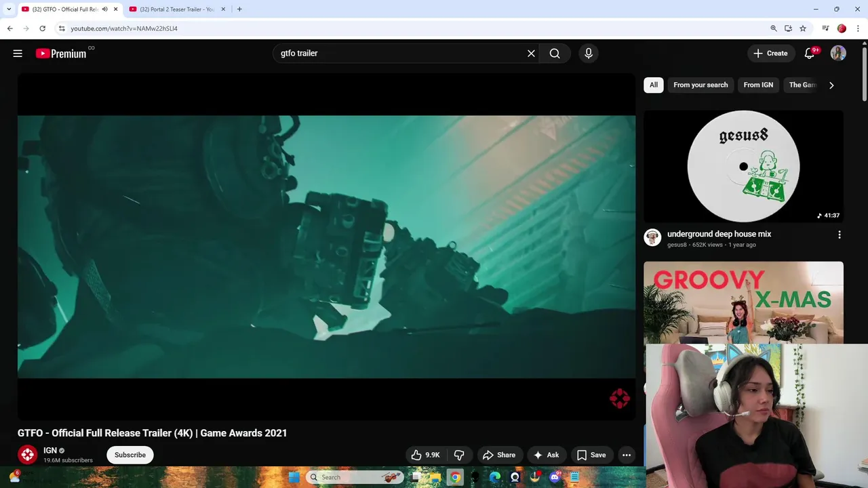Open a new browser tab

pos(239,9)
